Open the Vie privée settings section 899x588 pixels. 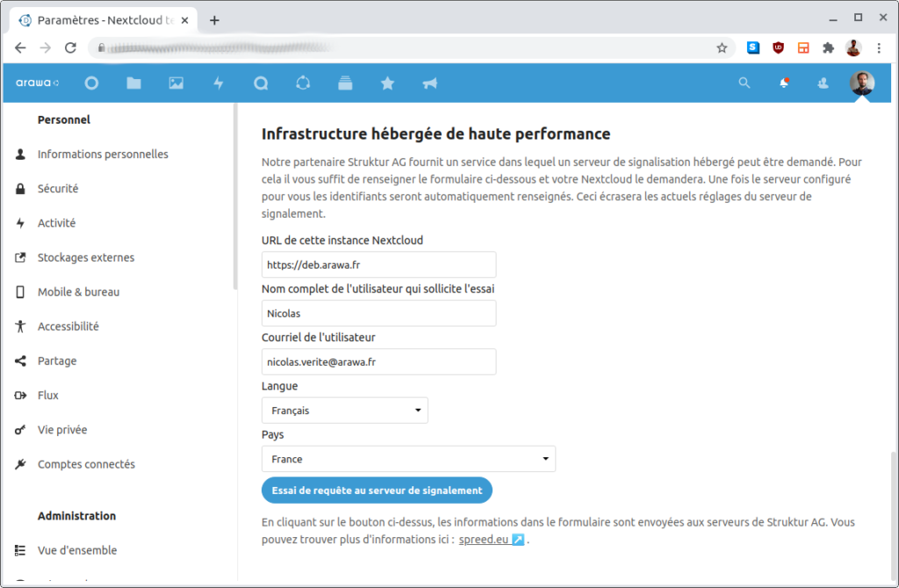[x=62, y=429]
